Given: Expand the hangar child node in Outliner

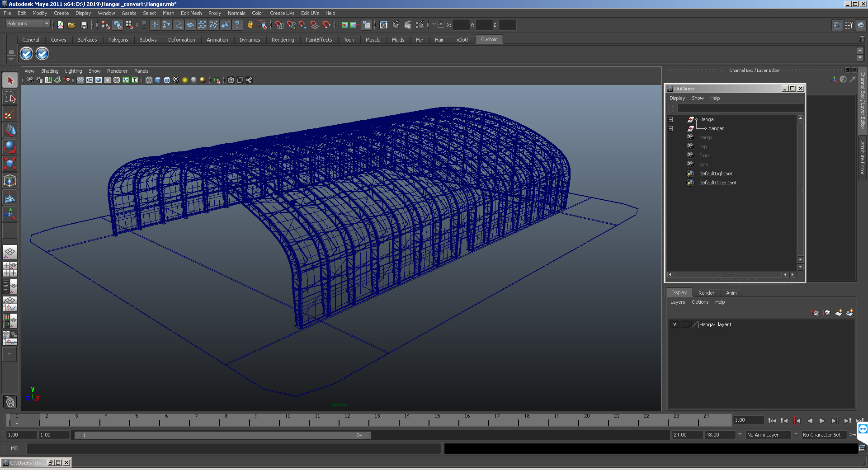Looking at the screenshot, I should (x=670, y=129).
